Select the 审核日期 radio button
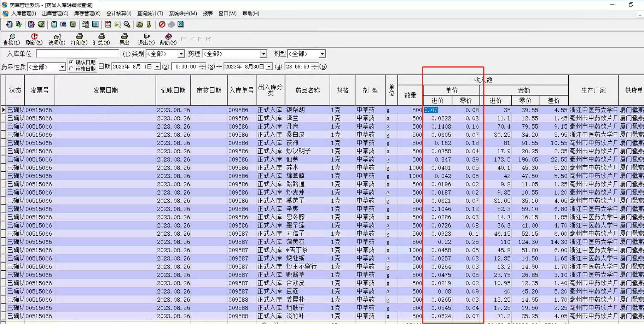Image resolution: width=644 pixels, height=324 pixels. [x=71, y=69]
